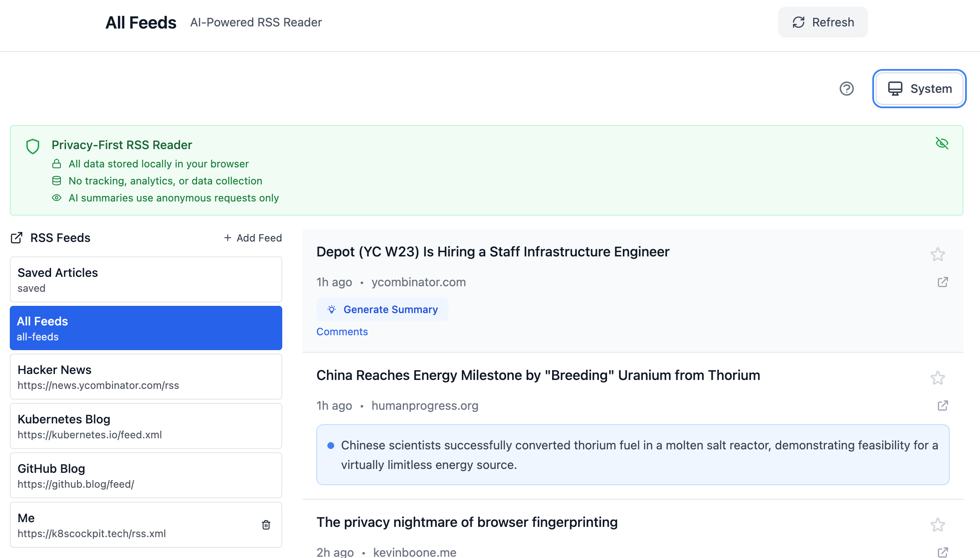980x558 pixels.
Task: Click the RSS Feeds header icon
Action: 17,238
